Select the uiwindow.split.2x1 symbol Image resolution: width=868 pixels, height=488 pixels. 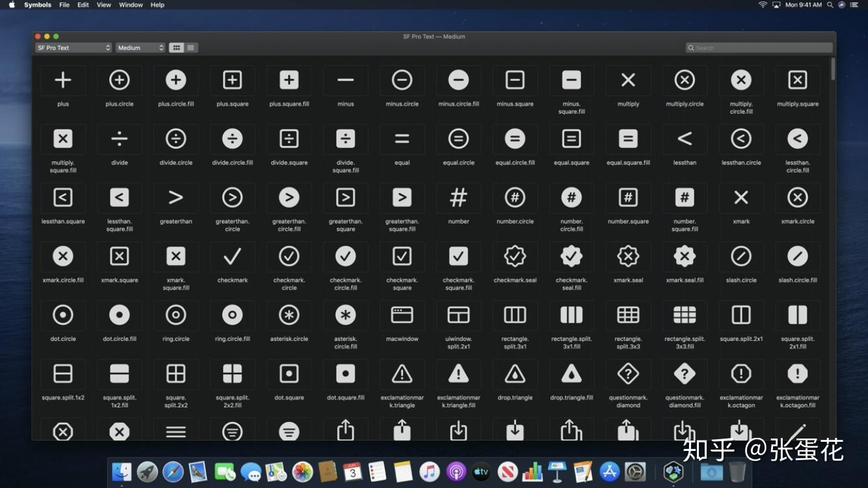coord(459,315)
